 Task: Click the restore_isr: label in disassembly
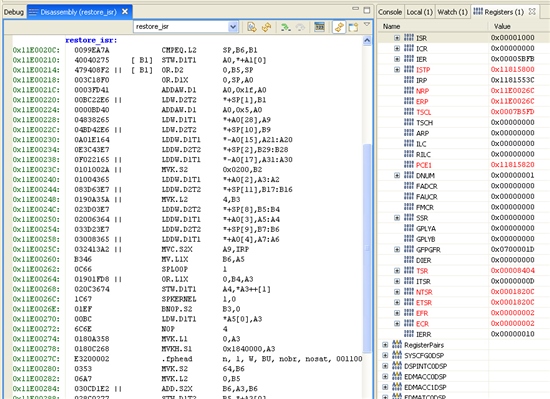pos(91,40)
